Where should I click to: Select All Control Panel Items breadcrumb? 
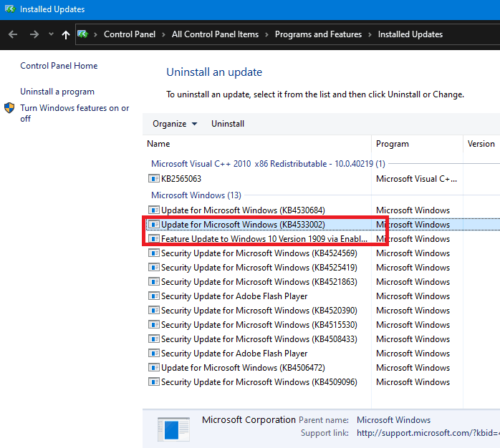coord(215,34)
